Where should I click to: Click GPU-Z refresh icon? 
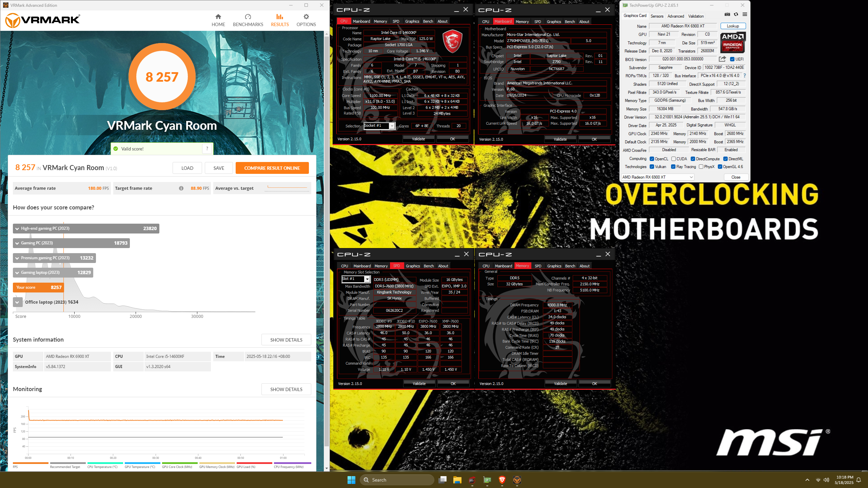[x=736, y=15]
